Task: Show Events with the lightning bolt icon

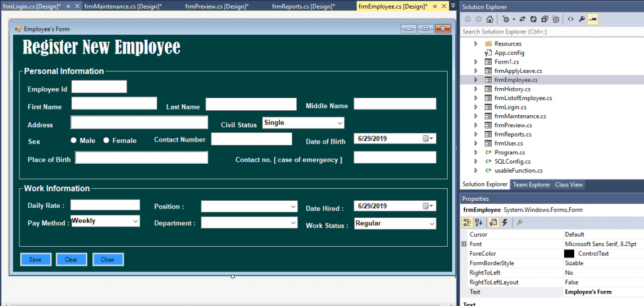Action: (505, 222)
